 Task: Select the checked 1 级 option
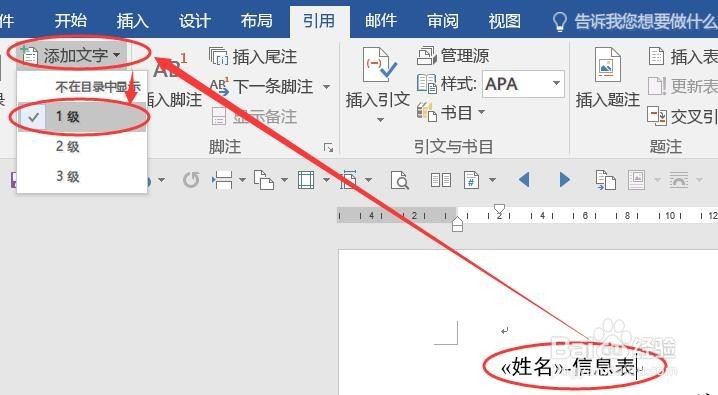click(x=82, y=116)
